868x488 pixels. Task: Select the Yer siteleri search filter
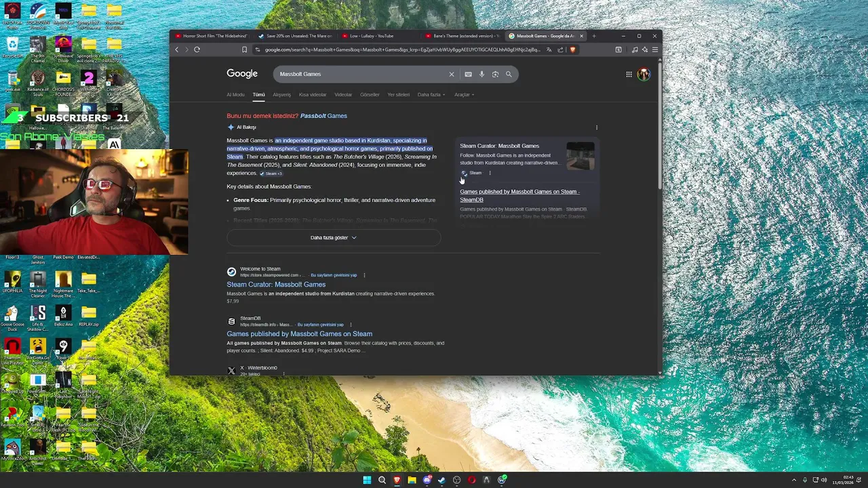pos(398,95)
